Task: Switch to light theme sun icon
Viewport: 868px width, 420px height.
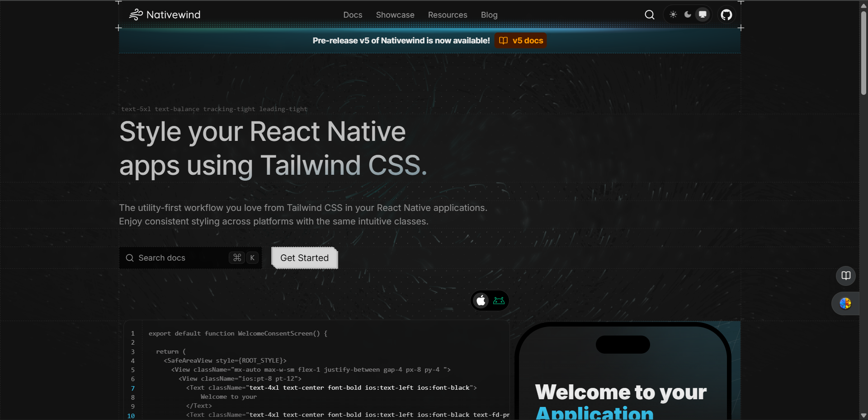Action: (673, 14)
